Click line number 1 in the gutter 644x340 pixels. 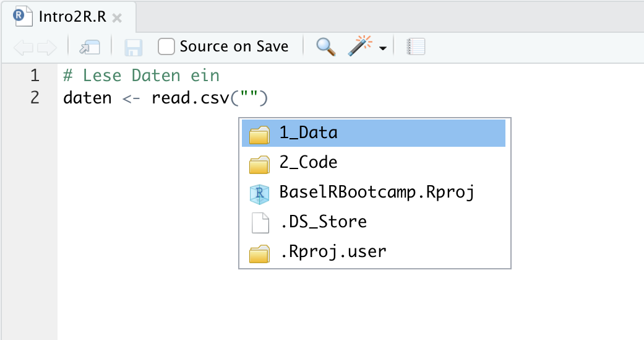tap(34, 76)
